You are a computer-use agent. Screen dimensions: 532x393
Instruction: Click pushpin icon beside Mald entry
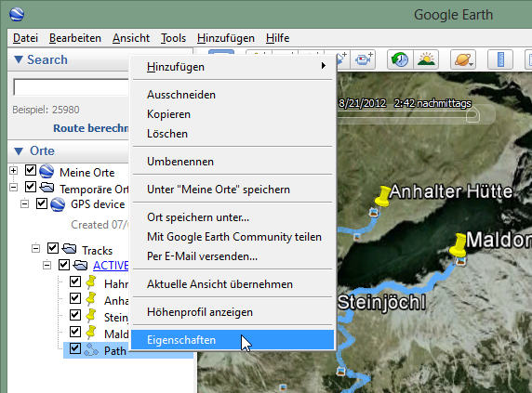[91, 333]
